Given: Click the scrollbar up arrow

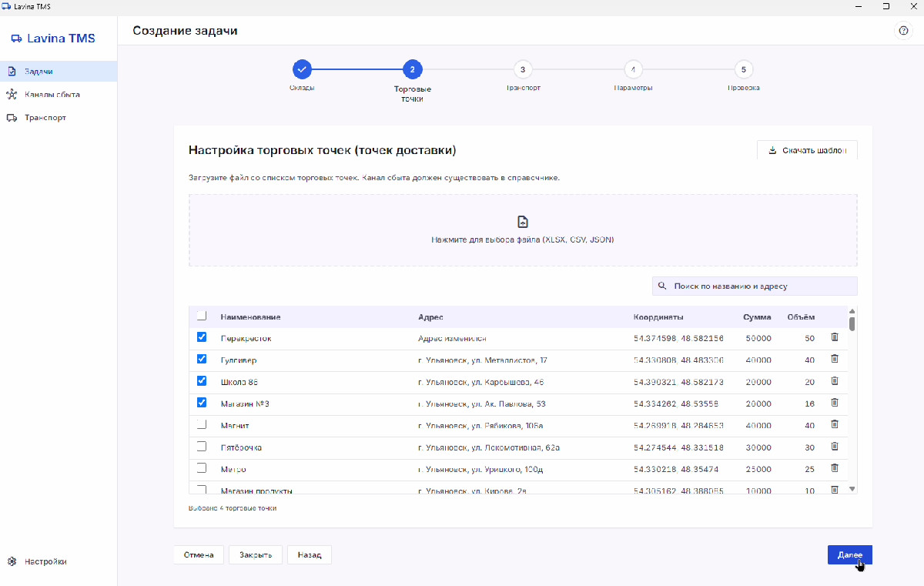Looking at the screenshot, I should pyautogui.click(x=852, y=310).
